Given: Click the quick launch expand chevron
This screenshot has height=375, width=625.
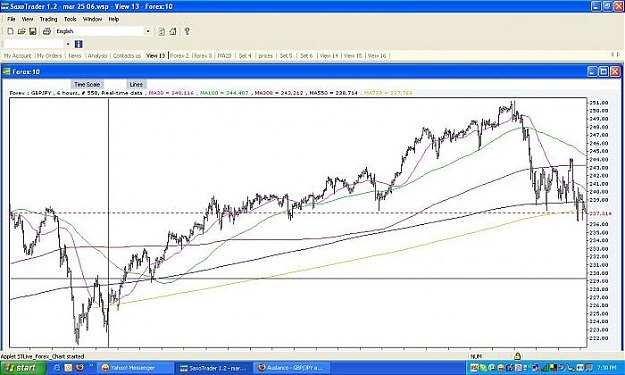Looking at the screenshot, I should [90, 365].
